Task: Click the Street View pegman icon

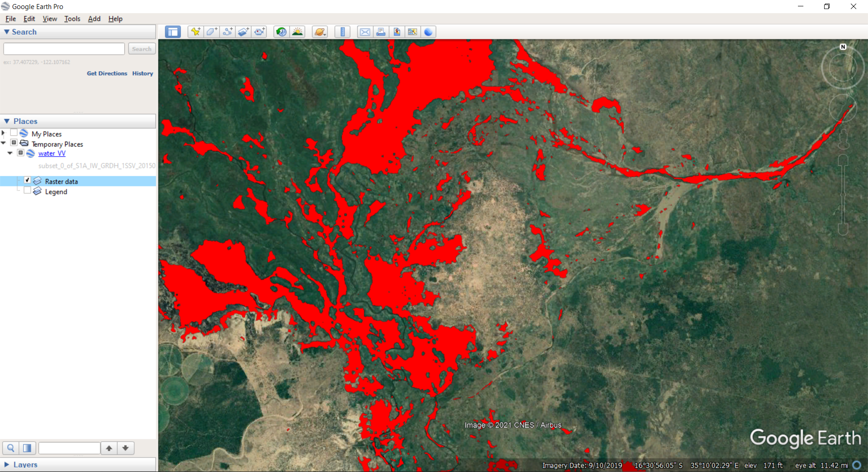Action: pyautogui.click(x=844, y=138)
